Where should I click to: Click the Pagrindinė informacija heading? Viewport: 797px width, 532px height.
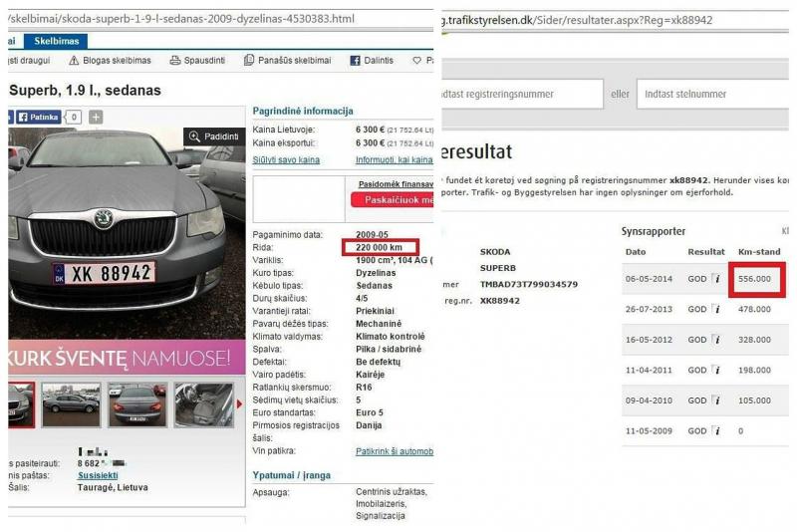click(303, 111)
